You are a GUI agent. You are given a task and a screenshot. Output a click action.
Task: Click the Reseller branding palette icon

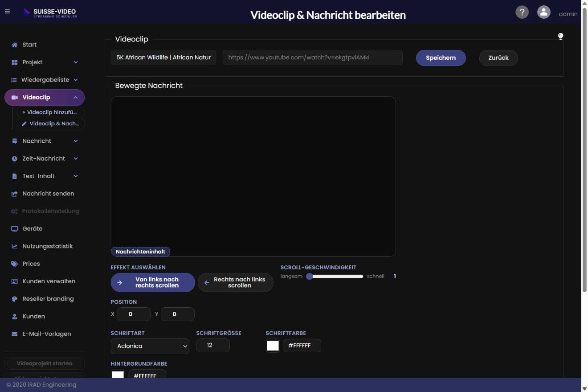tap(14, 299)
